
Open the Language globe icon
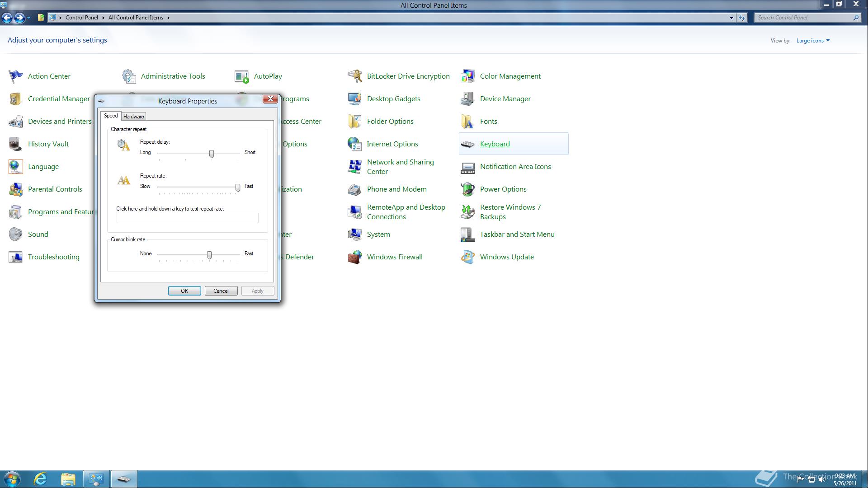pos(16,167)
